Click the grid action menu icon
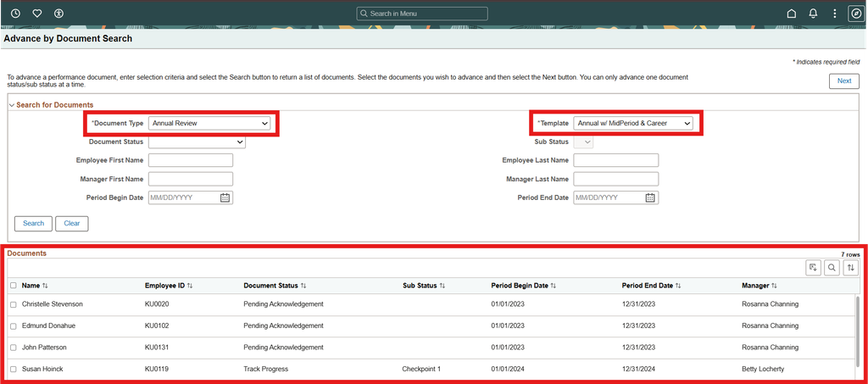 point(813,268)
